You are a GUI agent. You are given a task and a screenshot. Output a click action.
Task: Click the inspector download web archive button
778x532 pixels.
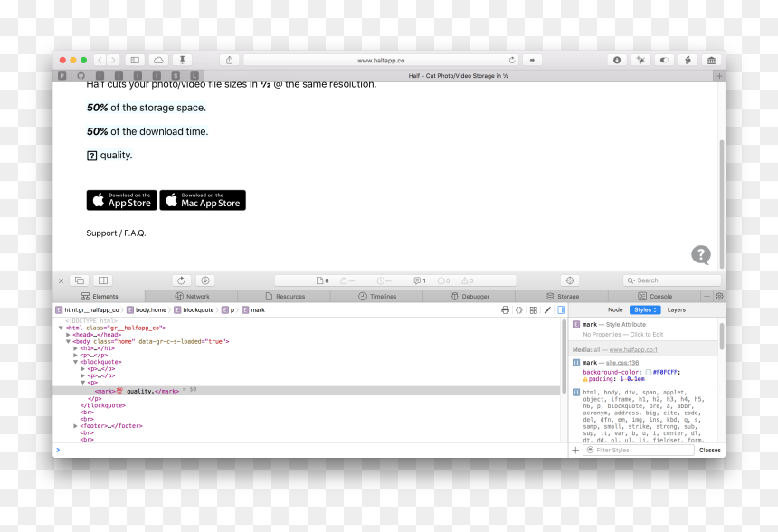point(205,280)
